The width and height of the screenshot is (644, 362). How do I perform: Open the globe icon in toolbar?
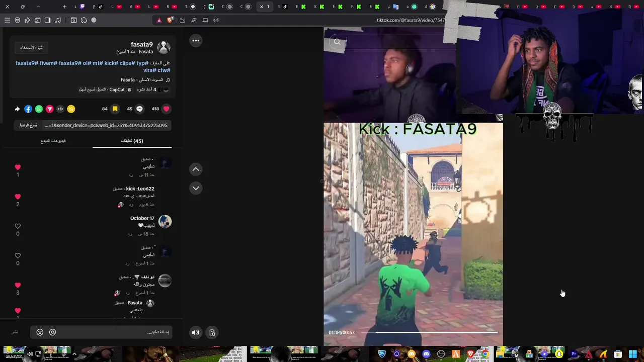[94, 20]
